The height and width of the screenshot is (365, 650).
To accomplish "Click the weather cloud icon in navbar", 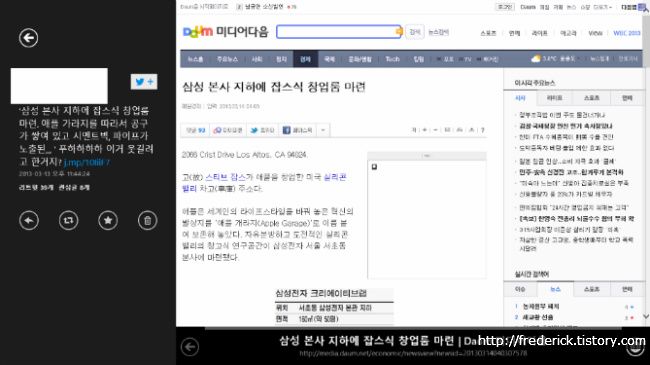I will click(536, 59).
